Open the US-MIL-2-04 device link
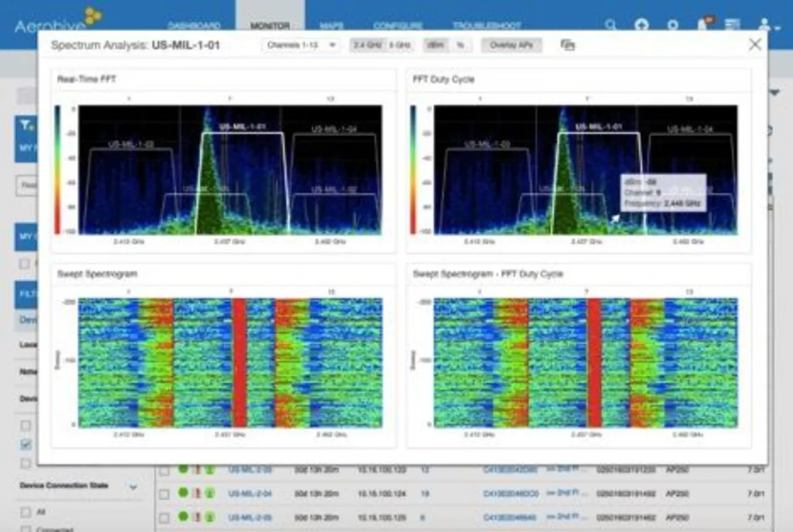 250,493
